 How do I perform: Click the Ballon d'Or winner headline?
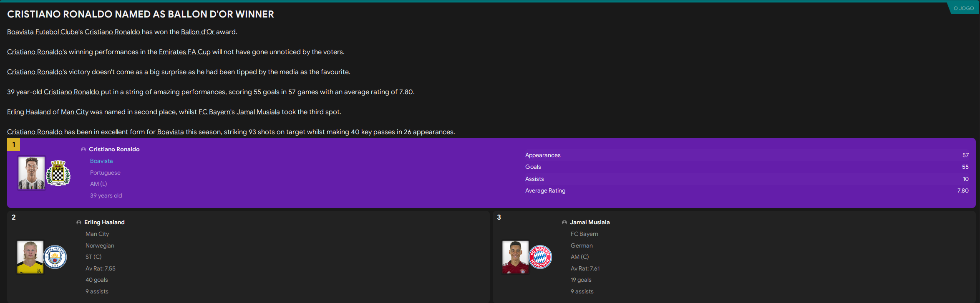coord(141,14)
